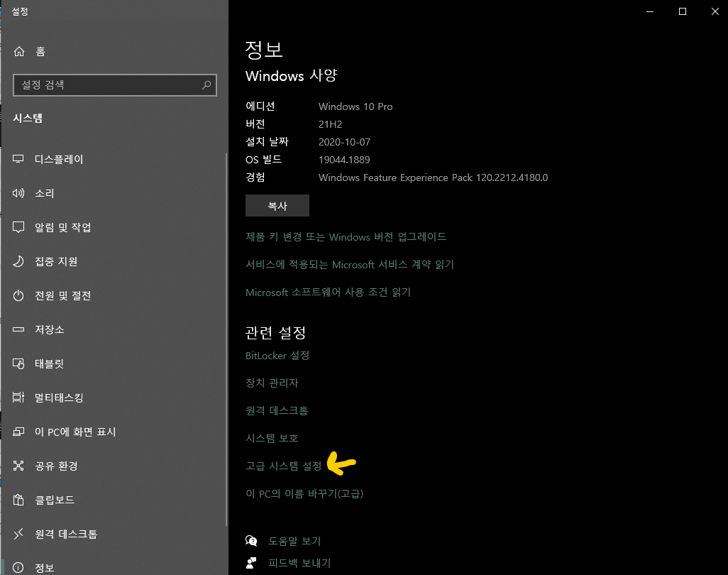The width and height of the screenshot is (728, 575).
Task: Close the 설정 window
Action: pos(715,11)
